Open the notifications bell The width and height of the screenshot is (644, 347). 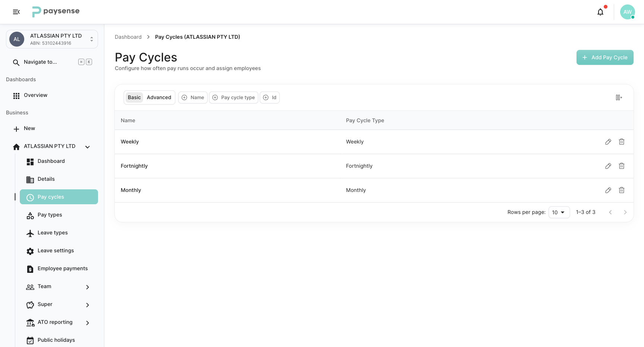tap(600, 12)
